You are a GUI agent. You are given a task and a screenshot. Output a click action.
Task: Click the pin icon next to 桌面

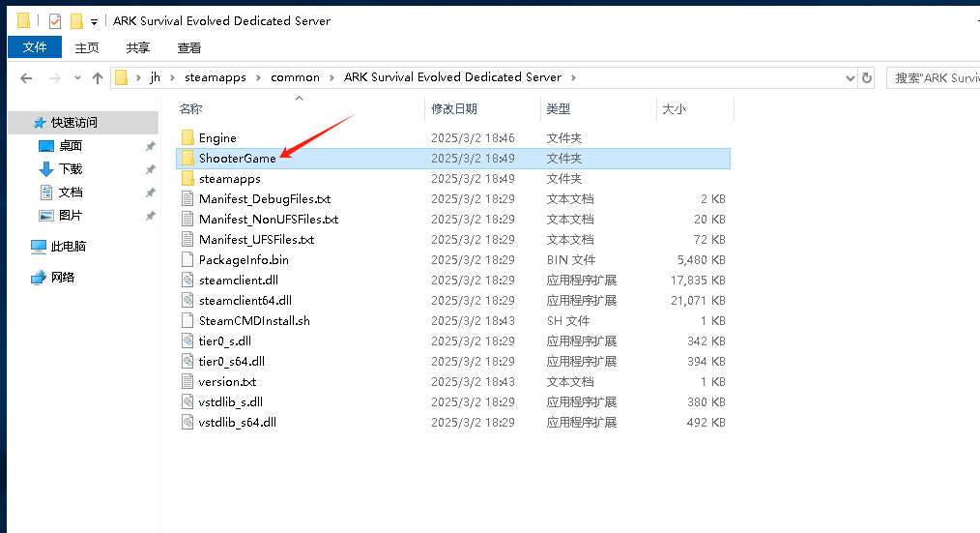coord(150,146)
